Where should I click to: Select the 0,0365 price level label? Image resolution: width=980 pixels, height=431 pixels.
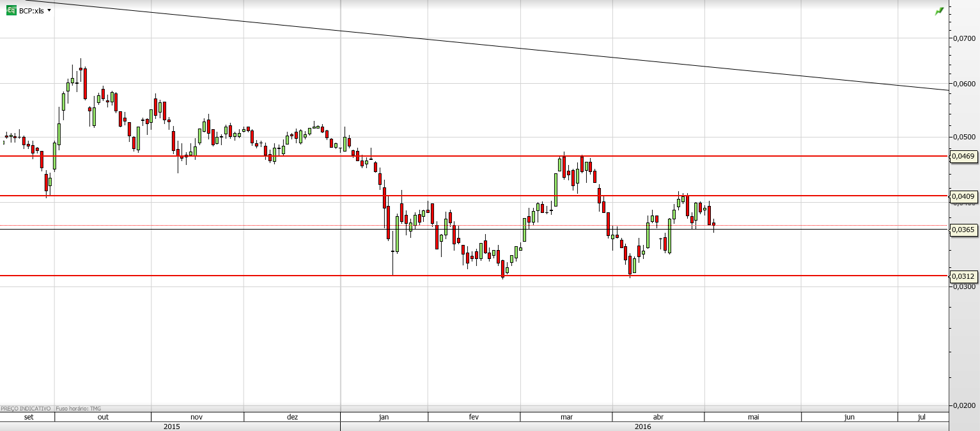(x=963, y=230)
